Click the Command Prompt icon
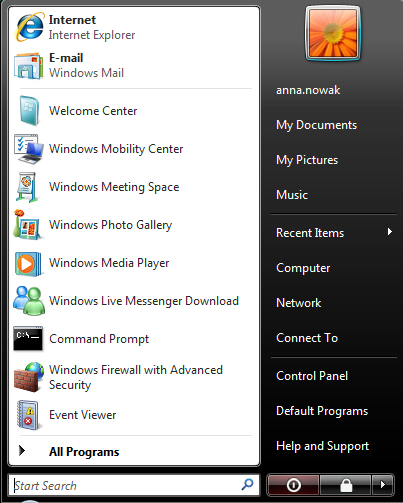This screenshot has width=403, height=503. tap(28, 339)
